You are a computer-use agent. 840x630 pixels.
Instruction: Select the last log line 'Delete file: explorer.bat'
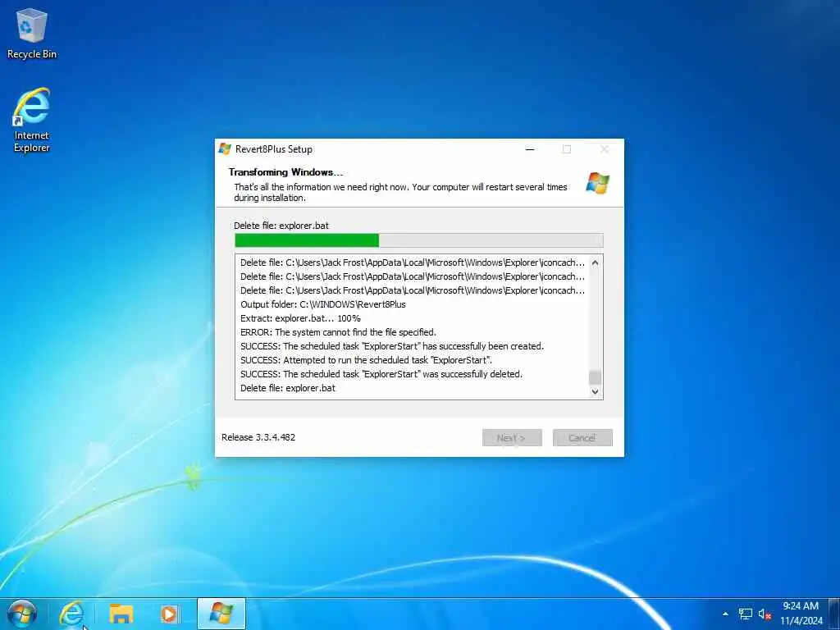(x=288, y=388)
